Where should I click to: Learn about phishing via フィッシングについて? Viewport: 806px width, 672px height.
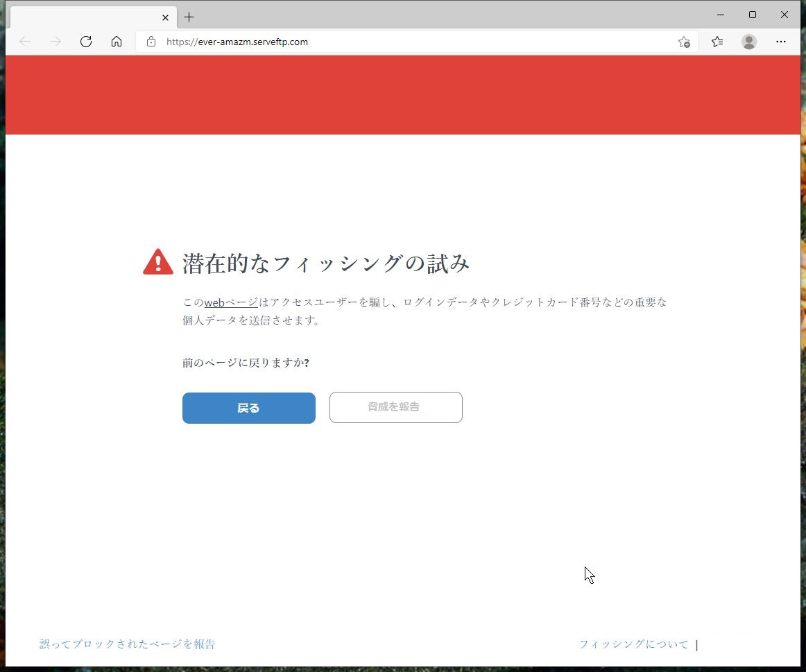(x=633, y=644)
